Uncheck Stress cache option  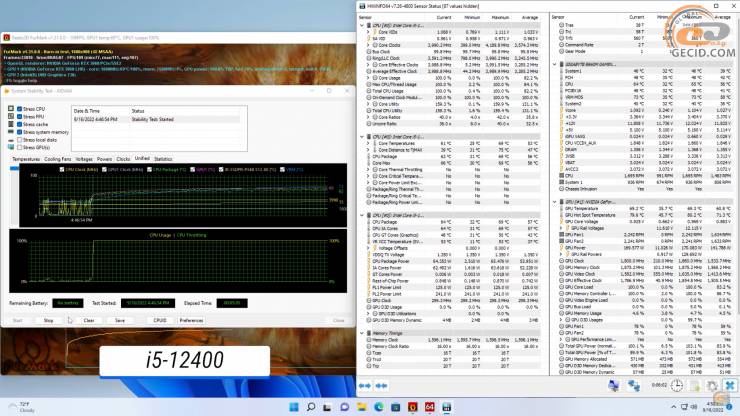pyautogui.click(x=19, y=124)
